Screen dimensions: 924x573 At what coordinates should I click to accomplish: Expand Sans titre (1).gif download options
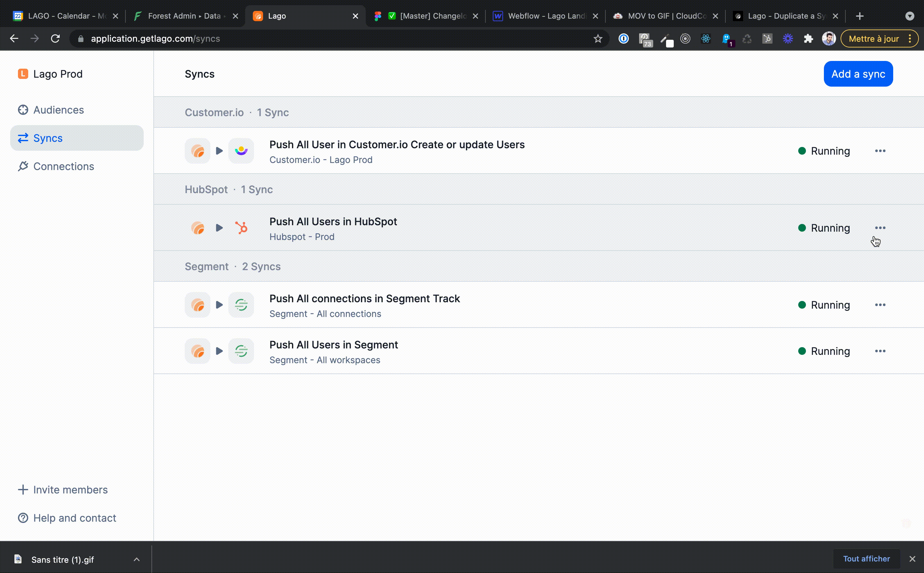point(137,559)
